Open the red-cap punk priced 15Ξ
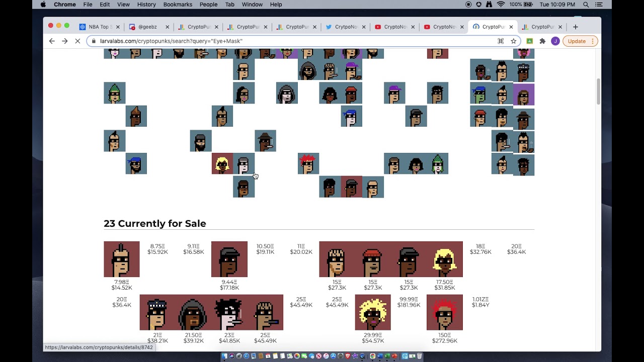The height and width of the screenshot is (362, 644). pyautogui.click(x=373, y=259)
